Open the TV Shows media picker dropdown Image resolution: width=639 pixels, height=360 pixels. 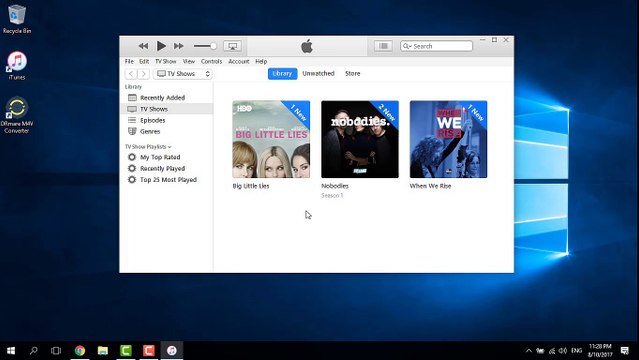coord(183,74)
